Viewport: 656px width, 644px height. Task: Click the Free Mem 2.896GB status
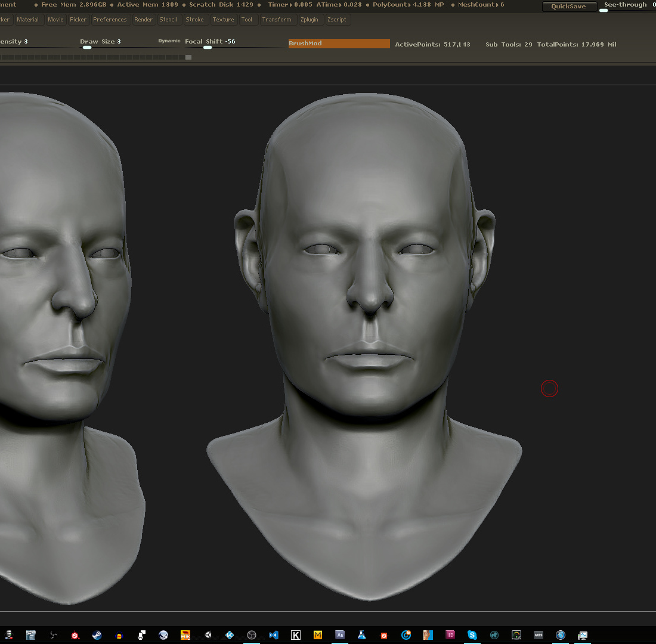[73, 5]
